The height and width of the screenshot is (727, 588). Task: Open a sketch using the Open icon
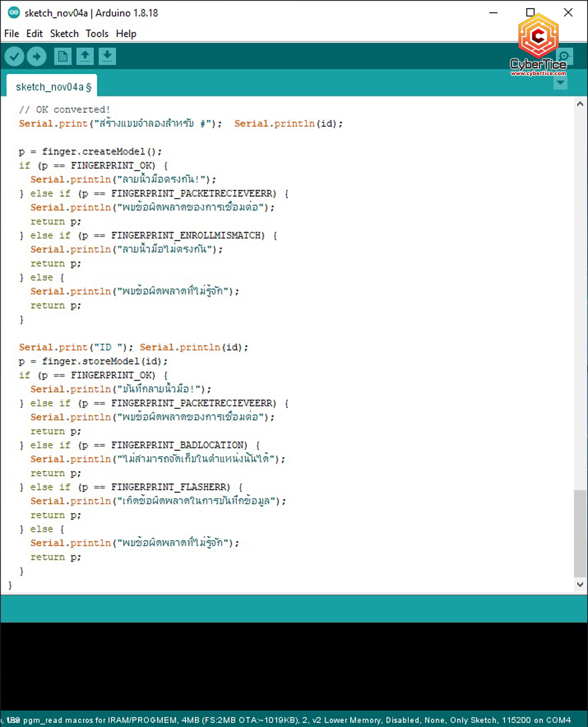point(85,56)
